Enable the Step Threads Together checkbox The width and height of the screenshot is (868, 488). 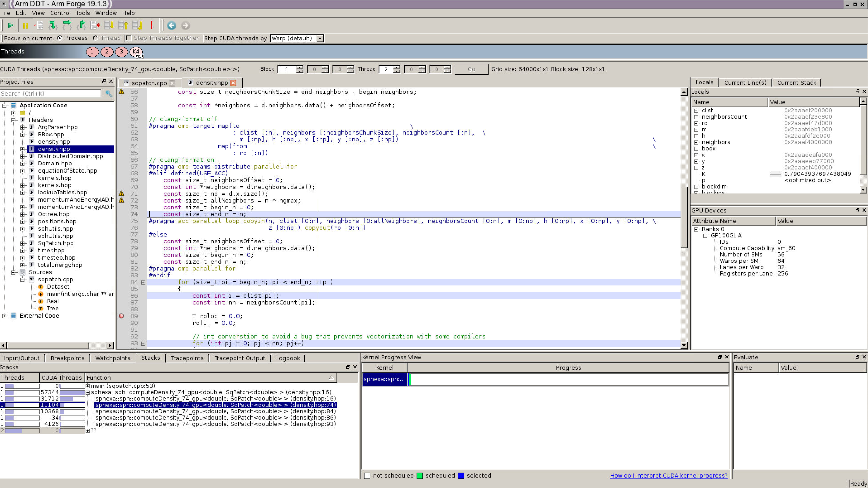[129, 38]
